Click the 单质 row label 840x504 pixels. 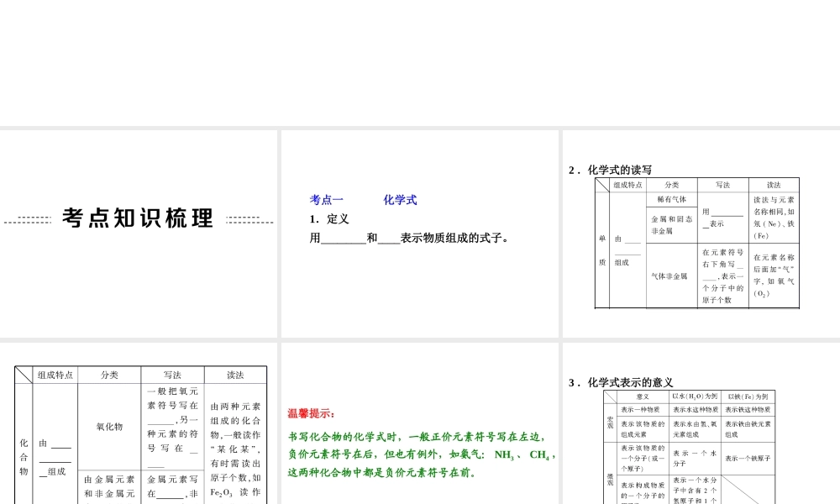(602, 250)
